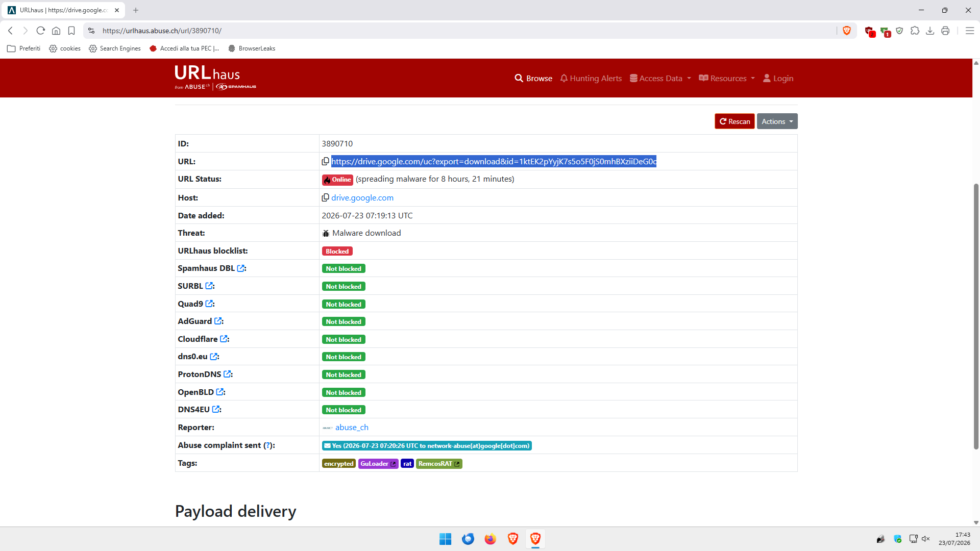The height and width of the screenshot is (551, 980).
Task: Copy the host using its clipboard icon
Action: pos(325,197)
